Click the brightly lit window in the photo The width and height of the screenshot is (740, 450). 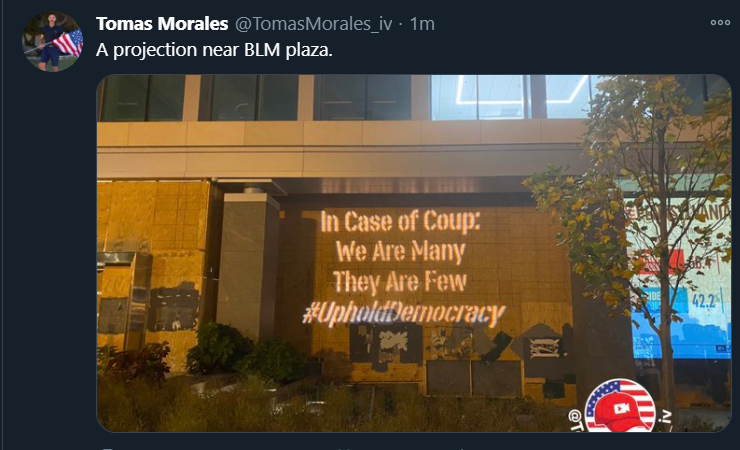[x=512, y=97]
